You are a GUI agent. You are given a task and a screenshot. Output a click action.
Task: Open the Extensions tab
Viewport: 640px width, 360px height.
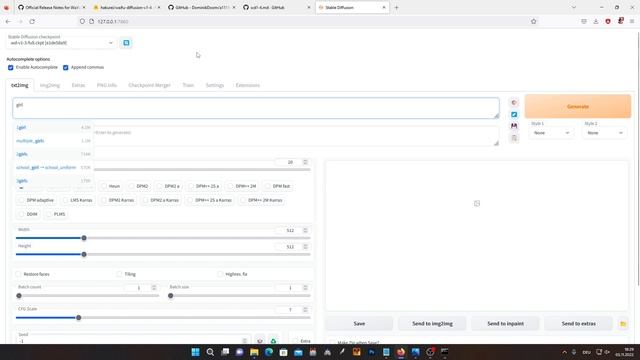coord(248,85)
